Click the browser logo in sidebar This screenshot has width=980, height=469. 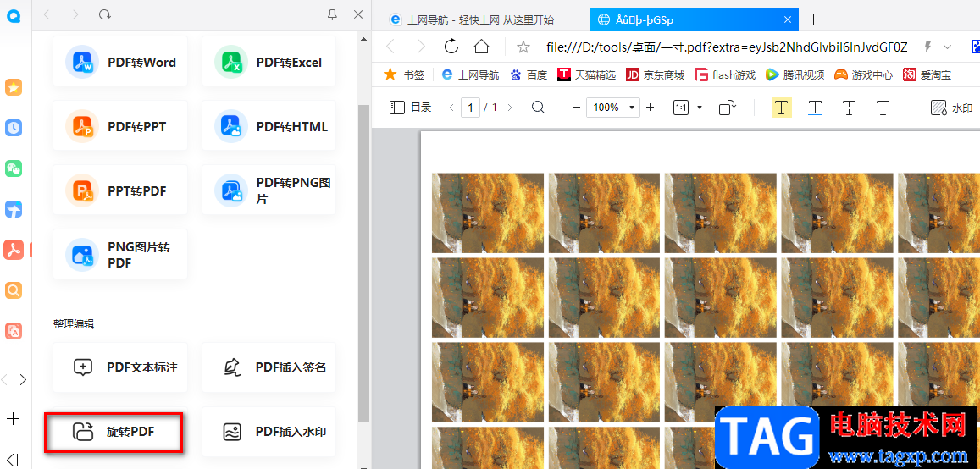tap(14, 15)
